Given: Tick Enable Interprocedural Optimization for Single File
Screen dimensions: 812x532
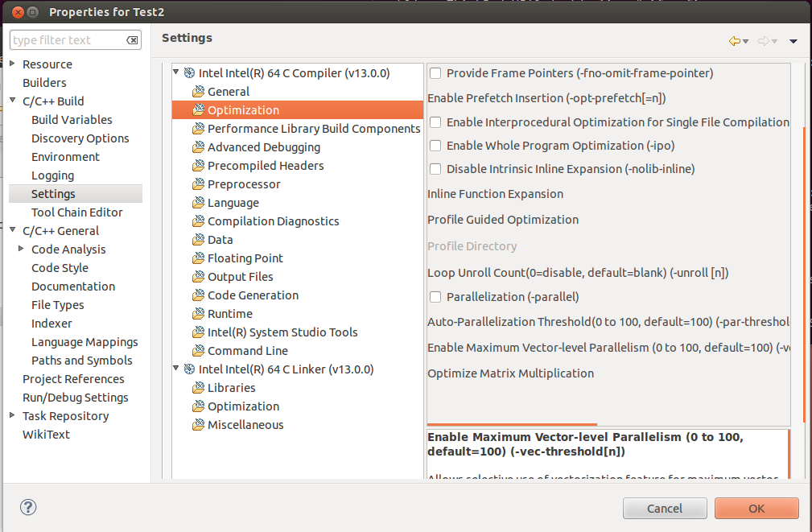Looking at the screenshot, I should coord(435,122).
